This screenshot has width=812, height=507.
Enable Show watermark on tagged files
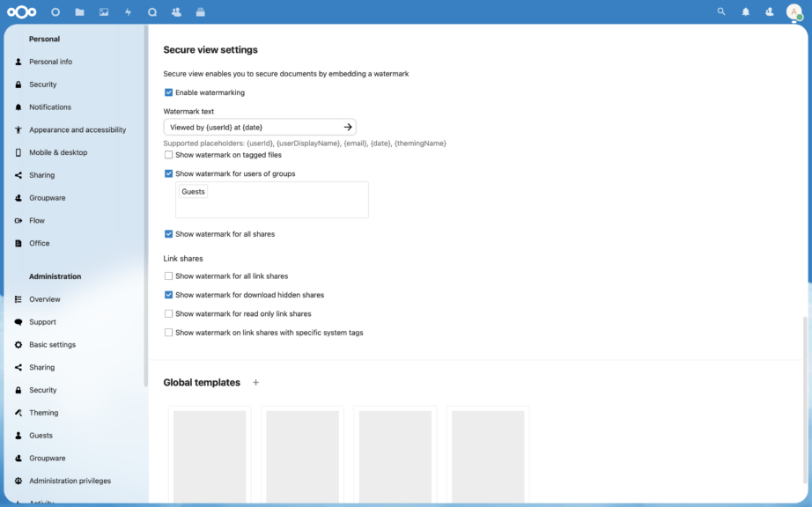coord(168,155)
